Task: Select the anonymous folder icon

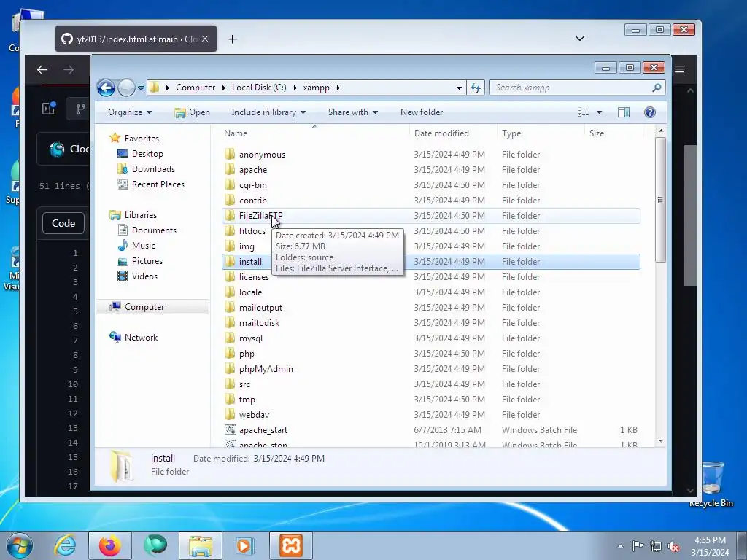Action: tap(230, 155)
